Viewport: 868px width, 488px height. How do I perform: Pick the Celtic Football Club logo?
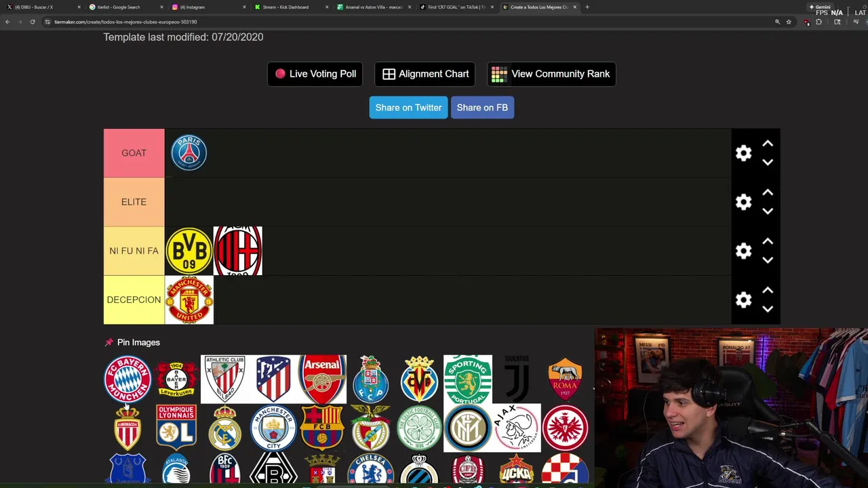pos(419,428)
